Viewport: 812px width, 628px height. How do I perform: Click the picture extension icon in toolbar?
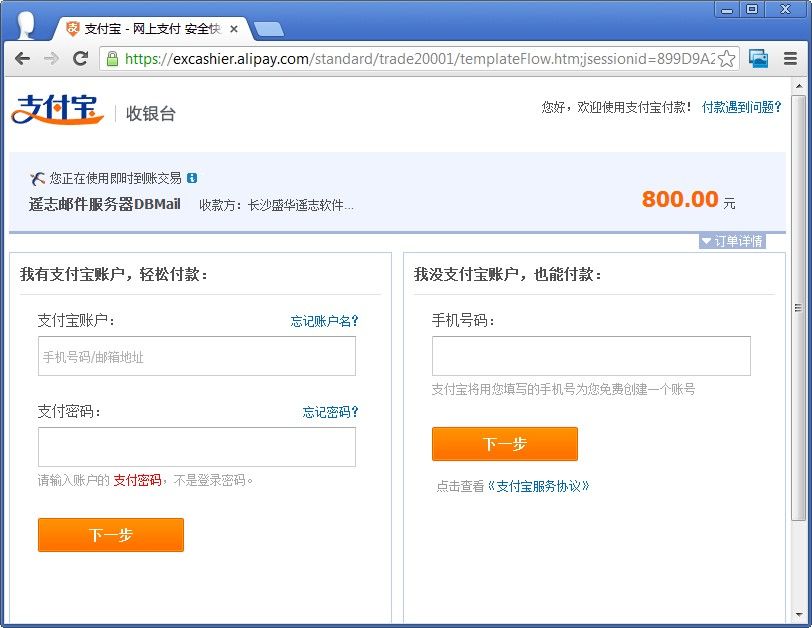coord(758,59)
